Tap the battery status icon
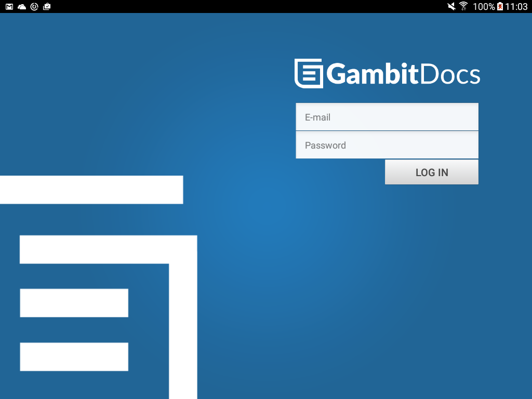Viewport: 532px width, 399px height. pyautogui.click(x=500, y=6)
